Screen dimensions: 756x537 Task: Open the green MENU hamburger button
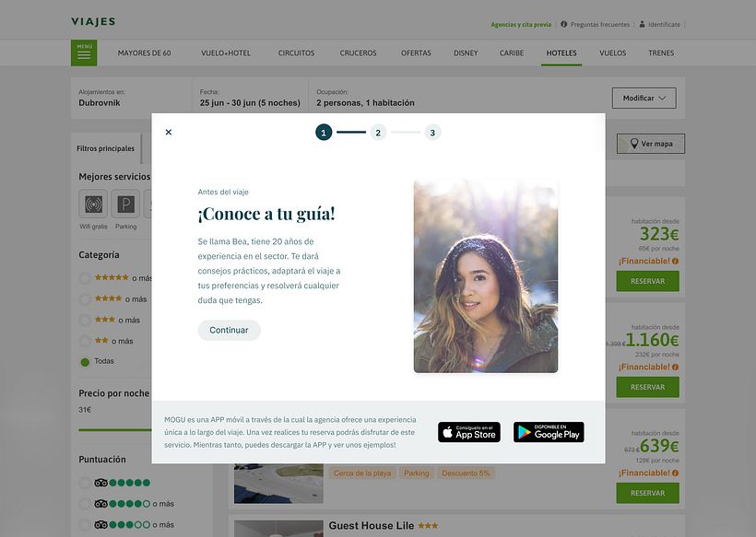tap(84, 53)
